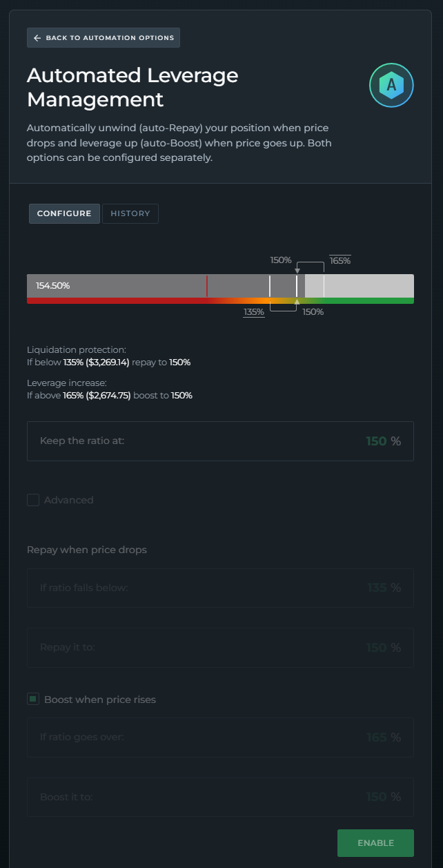Select the Repay it to field

pos(220,648)
